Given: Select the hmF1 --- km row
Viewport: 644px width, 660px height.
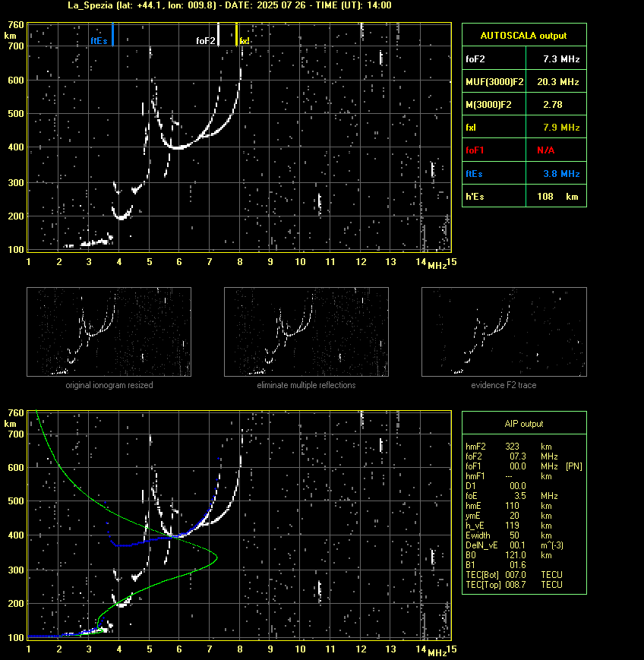Looking at the screenshot, I should 509,476.
